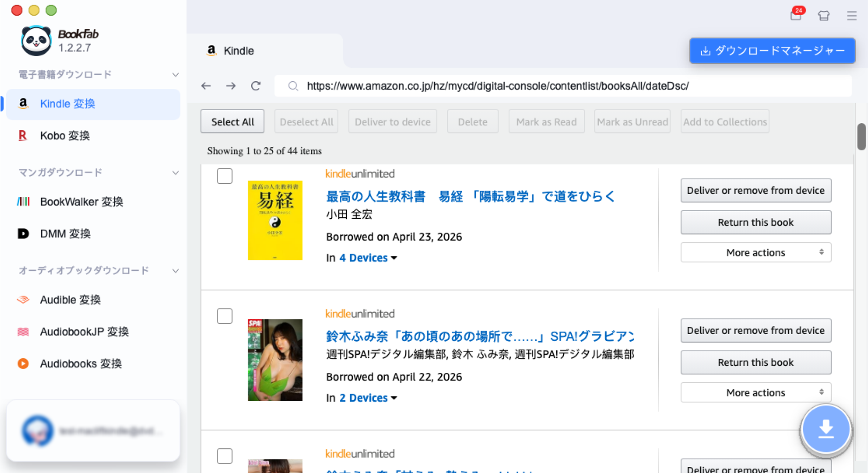The image size is (868, 473).
Task: Collapse the マンガダウンロード section
Action: (175, 172)
